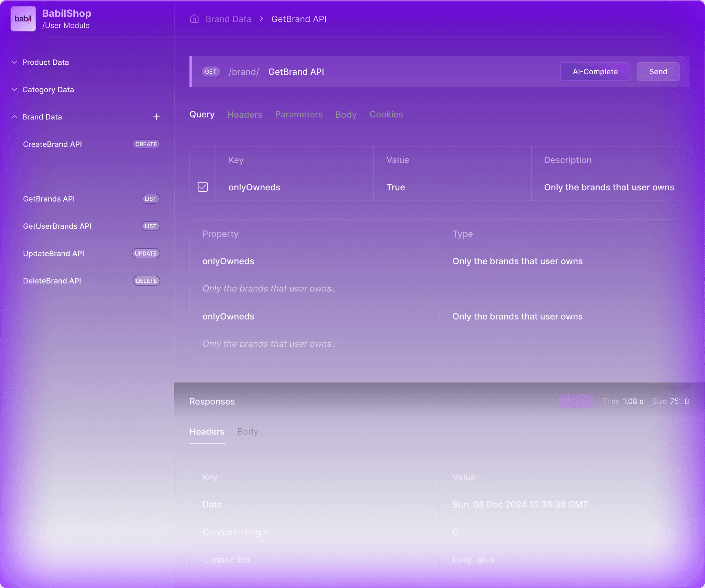Image resolution: width=705 pixels, height=588 pixels.
Task: Click the home icon in breadcrumb
Action: [x=194, y=19]
